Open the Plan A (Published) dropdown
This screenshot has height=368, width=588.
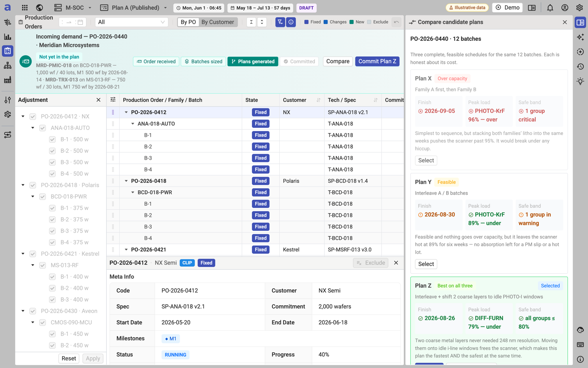(x=134, y=8)
